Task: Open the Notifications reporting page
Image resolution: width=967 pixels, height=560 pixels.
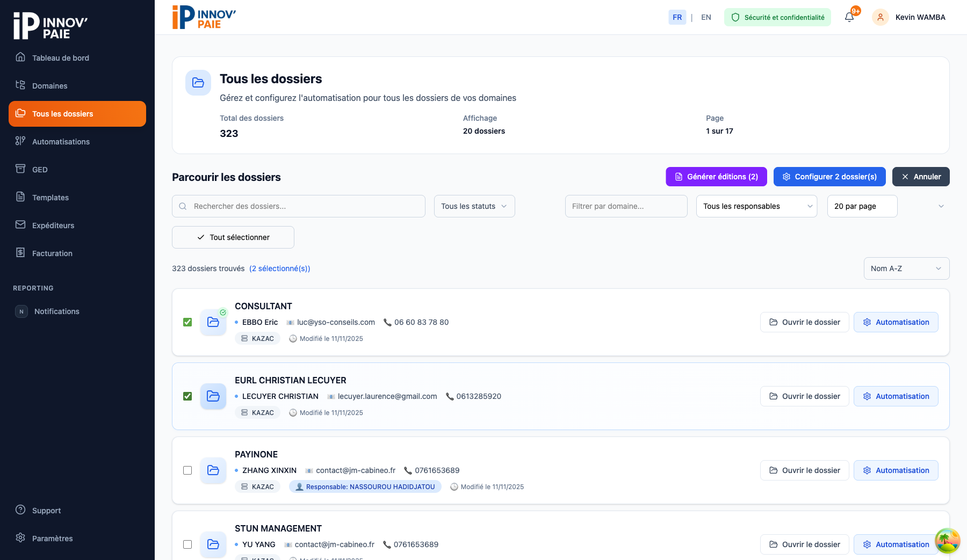Action: click(56, 311)
